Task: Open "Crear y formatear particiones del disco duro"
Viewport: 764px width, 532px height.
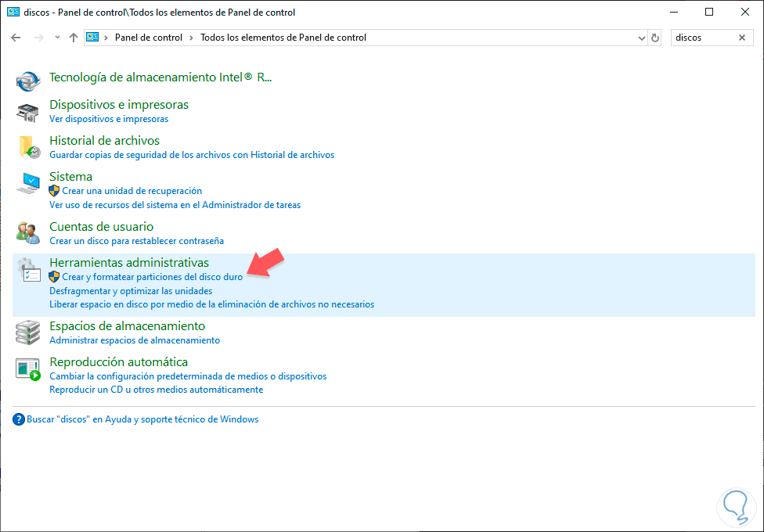Action: (x=152, y=277)
